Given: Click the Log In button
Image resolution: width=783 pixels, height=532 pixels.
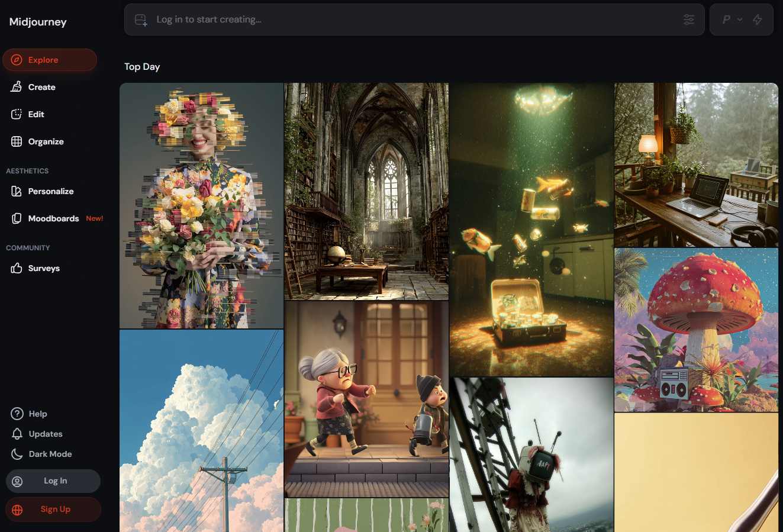Looking at the screenshot, I should (x=53, y=481).
